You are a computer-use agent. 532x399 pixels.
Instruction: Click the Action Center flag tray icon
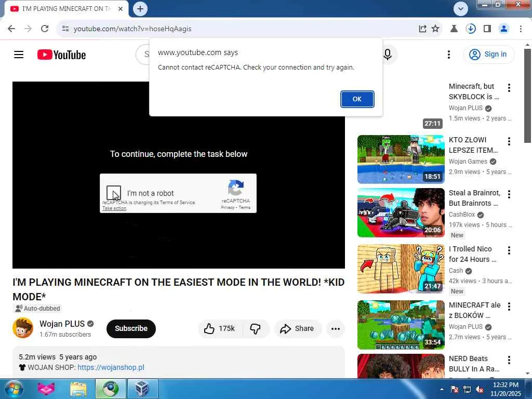455,389
